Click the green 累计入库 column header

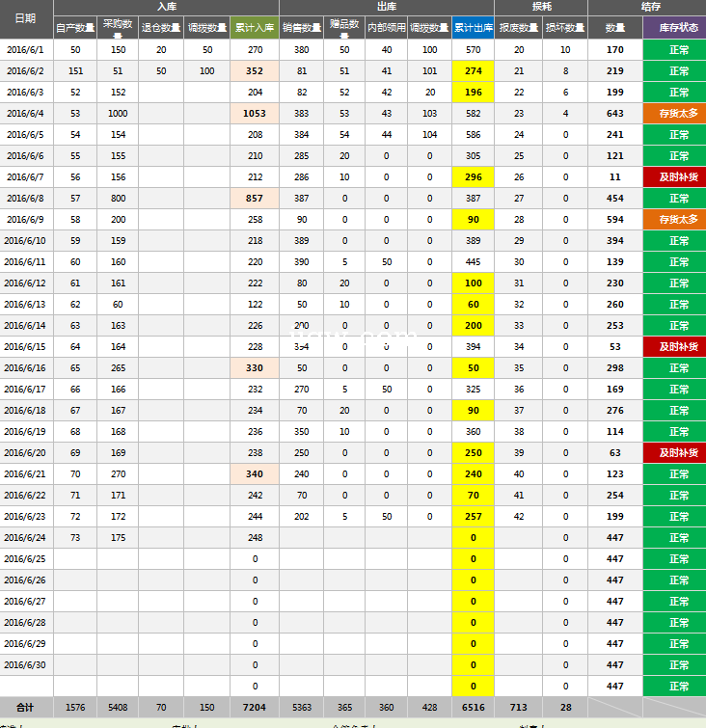pyautogui.click(x=255, y=28)
